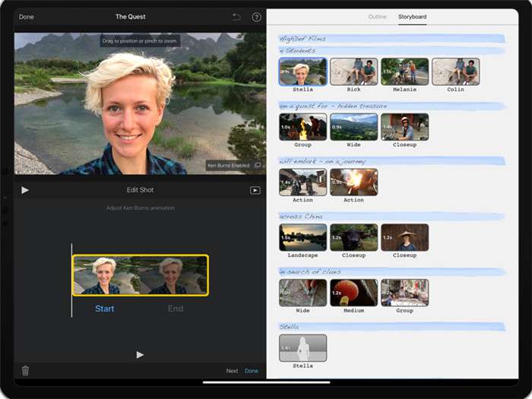Switch to the Storyboard tab

coord(412,17)
